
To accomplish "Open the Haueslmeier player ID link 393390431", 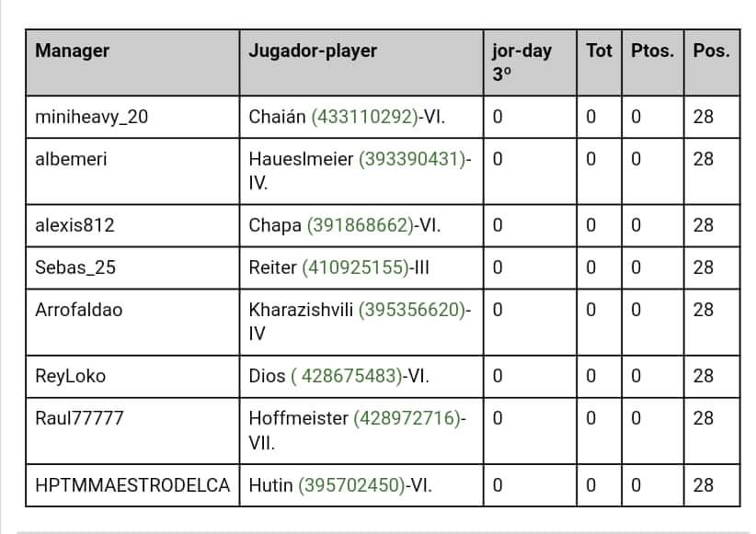I will coord(412,159).
